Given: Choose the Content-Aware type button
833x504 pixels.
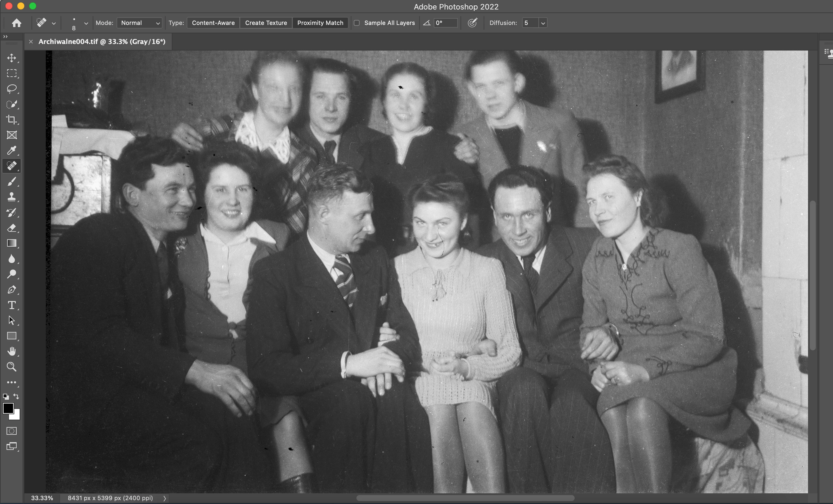Looking at the screenshot, I should pyautogui.click(x=213, y=23).
